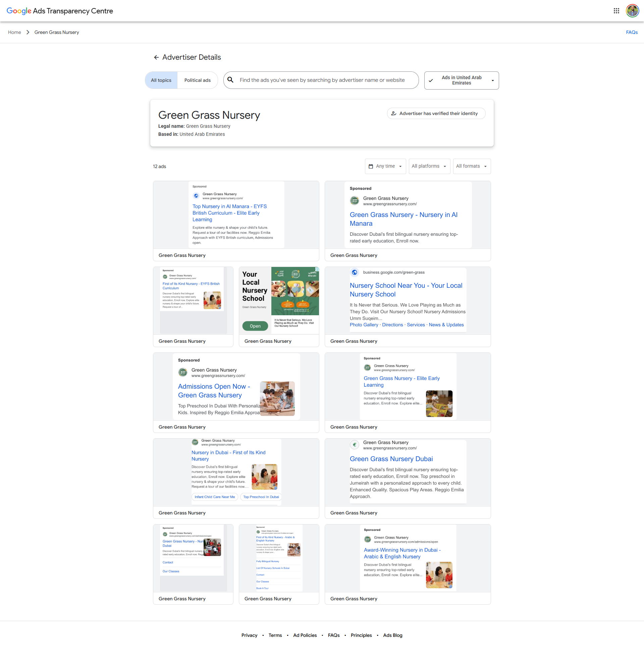This screenshot has height=660, width=644.
Task: Open the All formats filter
Action: 472,166
